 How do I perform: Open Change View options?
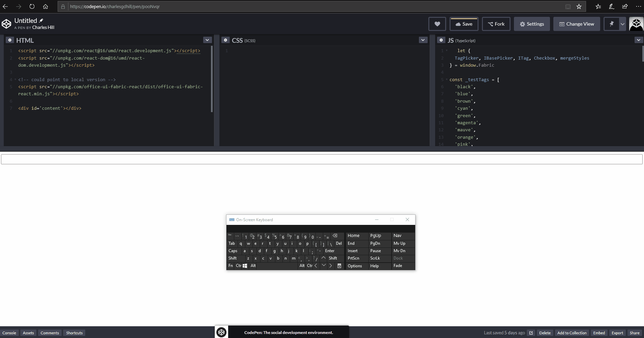[x=577, y=24]
